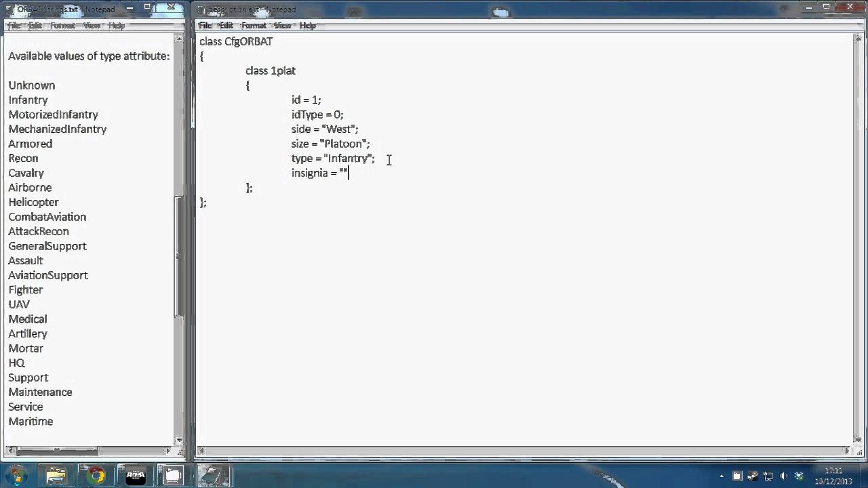Screen dimensions: 868x488
Task: Launch Google Chrome from the taskbar
Action: coord(96,475)
